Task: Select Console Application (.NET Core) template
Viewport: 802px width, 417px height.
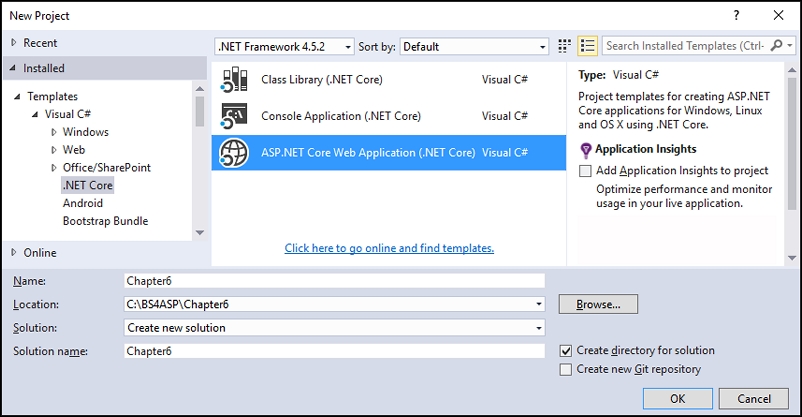Action: 389,116
